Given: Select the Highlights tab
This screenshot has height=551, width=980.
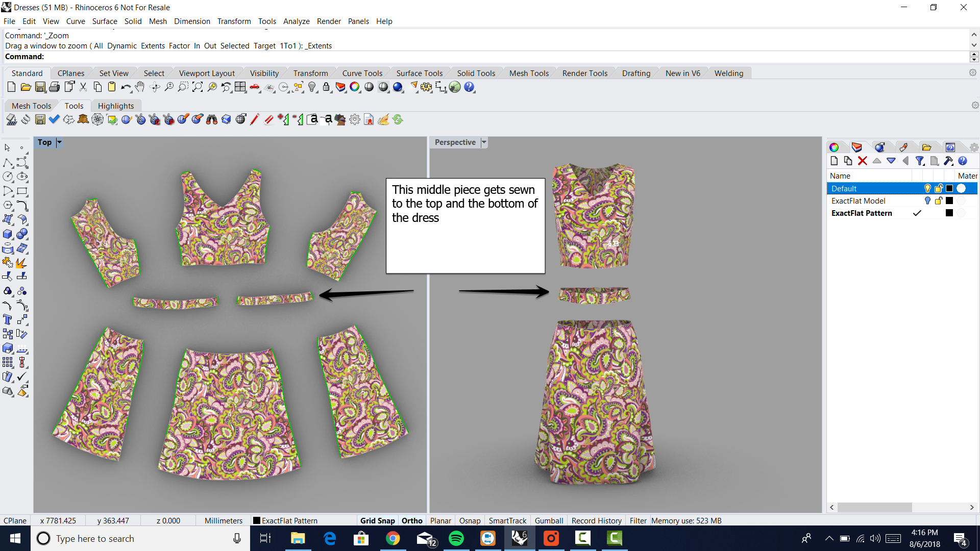Looking at the screenshot, I should click(x=115, y=106).
